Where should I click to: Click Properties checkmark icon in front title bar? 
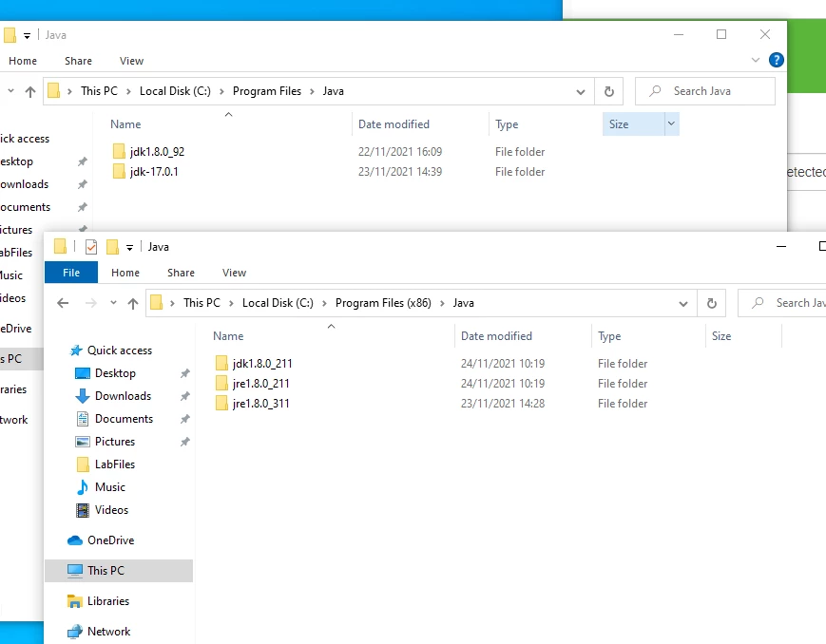click(91, 246)
